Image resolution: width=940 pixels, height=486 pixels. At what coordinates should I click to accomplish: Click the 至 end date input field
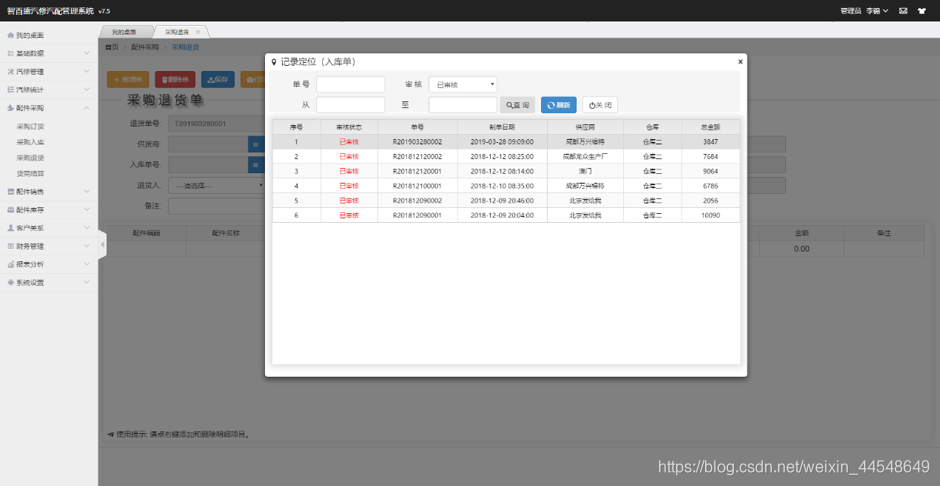click(463, 105)
